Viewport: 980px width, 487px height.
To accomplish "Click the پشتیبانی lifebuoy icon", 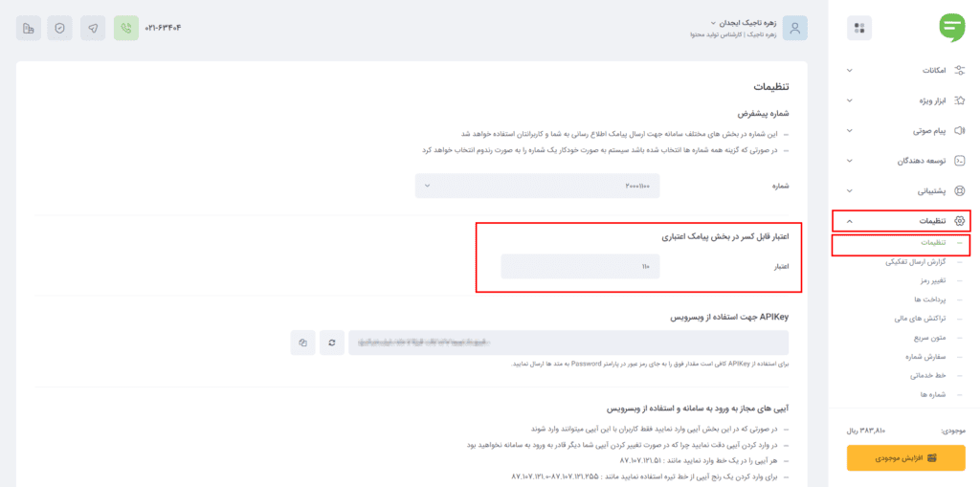I will (x=960, y=190).
